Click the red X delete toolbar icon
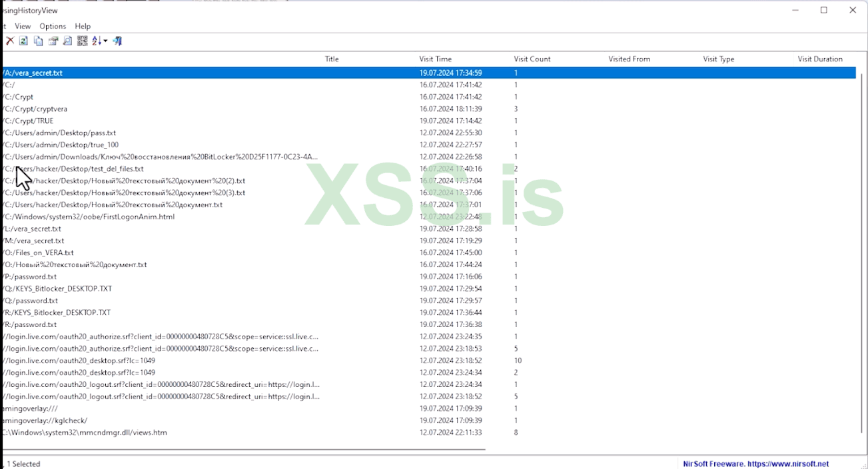Image resolution: width=868 pixels, height=469 pixels. coord(10,41)
